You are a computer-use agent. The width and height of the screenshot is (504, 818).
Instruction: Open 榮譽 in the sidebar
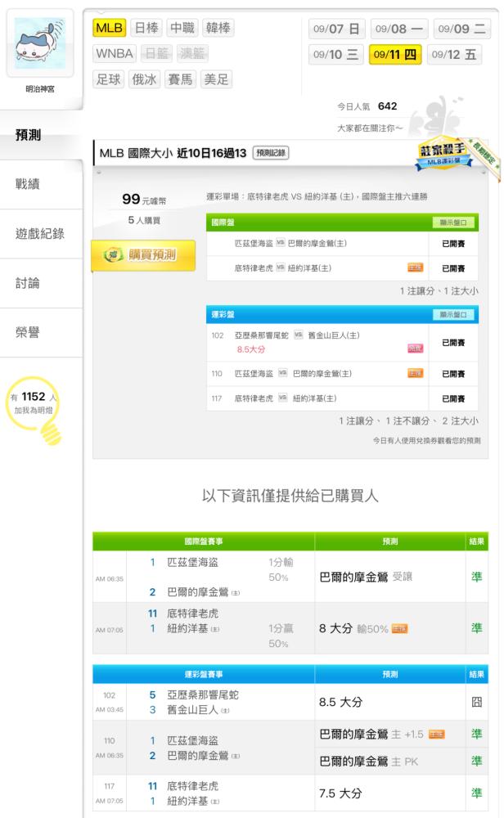[x=41, y=333]
